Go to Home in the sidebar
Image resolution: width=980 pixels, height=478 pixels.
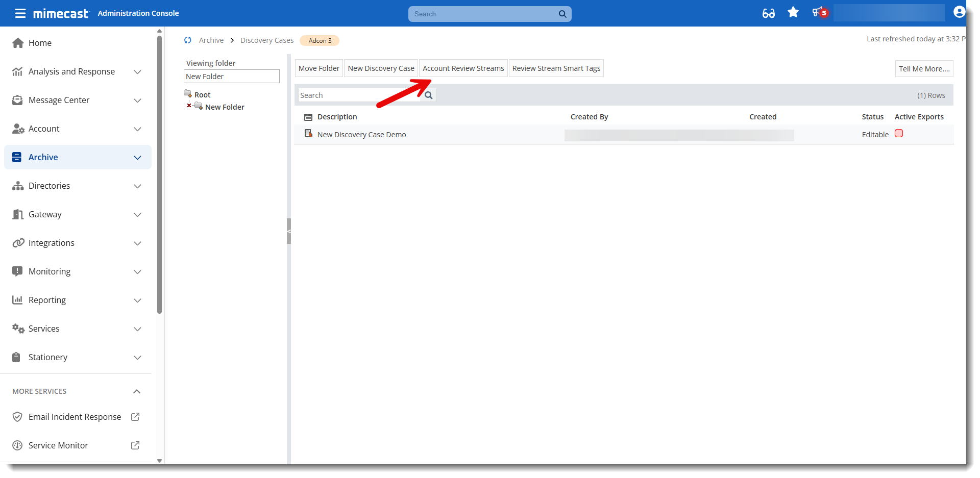(x=40, y=43)
